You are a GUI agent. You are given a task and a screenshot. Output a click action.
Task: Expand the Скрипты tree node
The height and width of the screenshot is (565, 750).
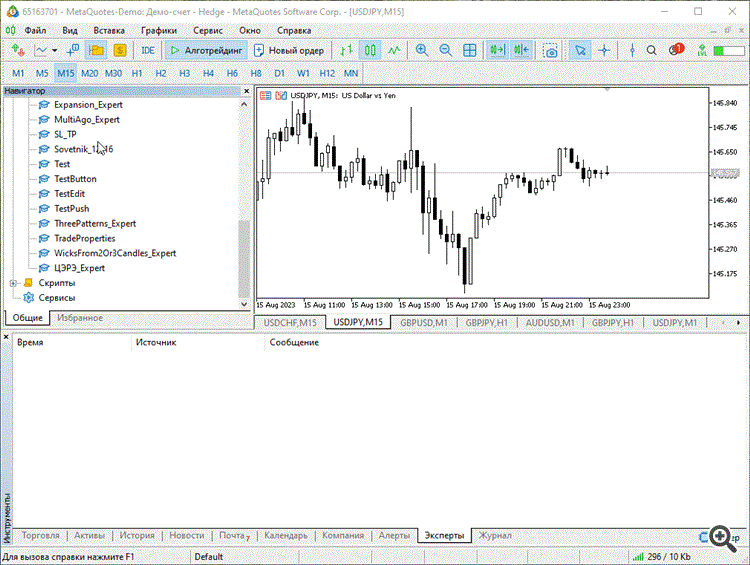13,283
